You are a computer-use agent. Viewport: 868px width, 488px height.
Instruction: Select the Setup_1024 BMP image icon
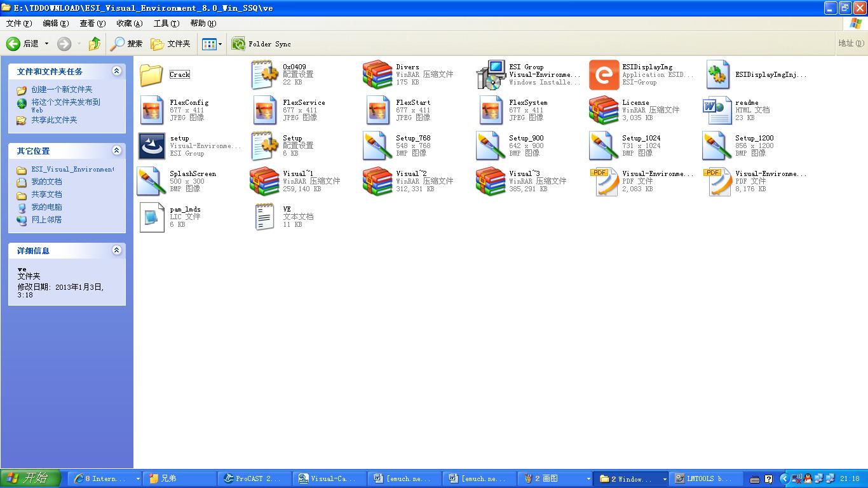[604, 146]
